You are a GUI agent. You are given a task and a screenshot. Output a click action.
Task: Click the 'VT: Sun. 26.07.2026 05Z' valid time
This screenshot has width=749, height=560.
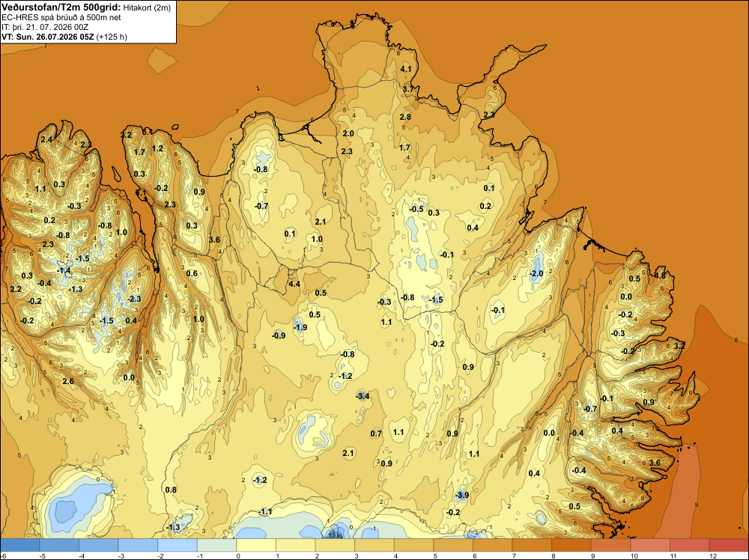coord(48,37)
